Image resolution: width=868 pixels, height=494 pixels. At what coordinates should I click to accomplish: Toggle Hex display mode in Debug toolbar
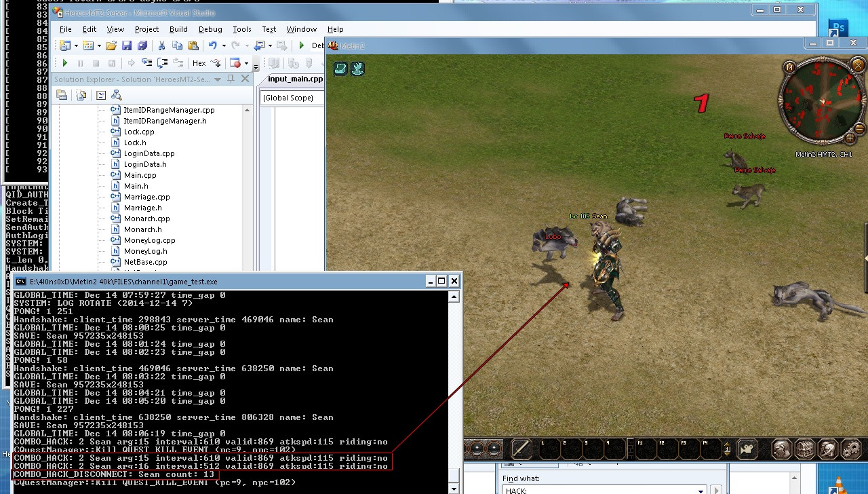point(198,62)
